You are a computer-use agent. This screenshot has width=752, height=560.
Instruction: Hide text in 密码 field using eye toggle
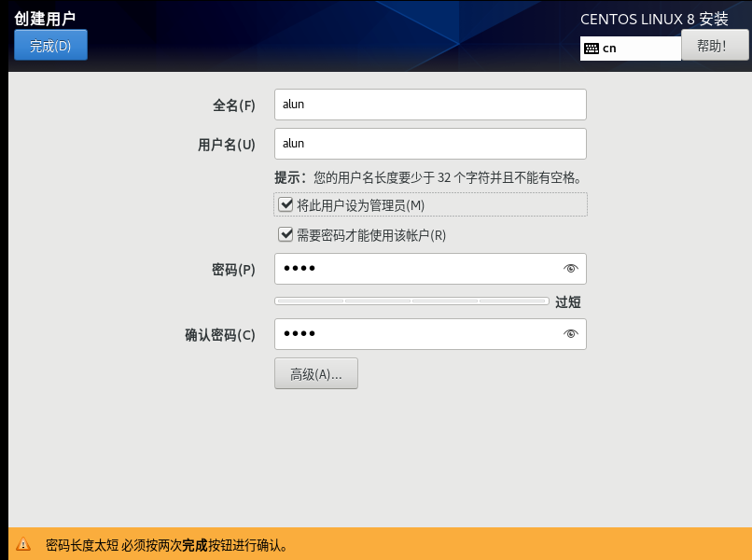pyautogui.click(x=570, y=269)
